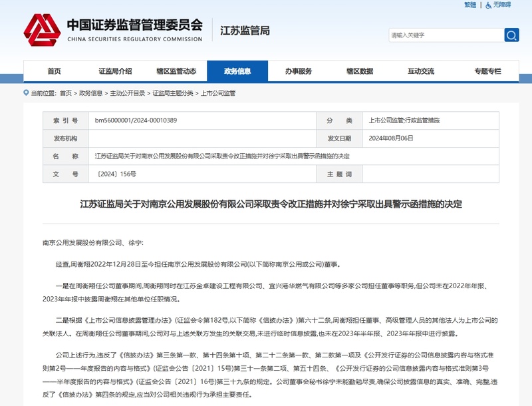Click the location pin icon in breadcrumb
532x406 pixels.
coord(26,93)
